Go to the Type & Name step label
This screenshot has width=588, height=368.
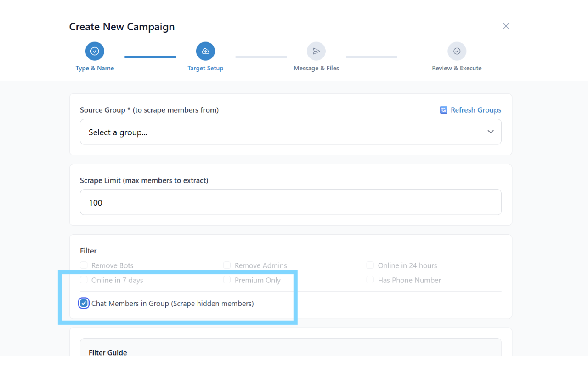[95, 68]
